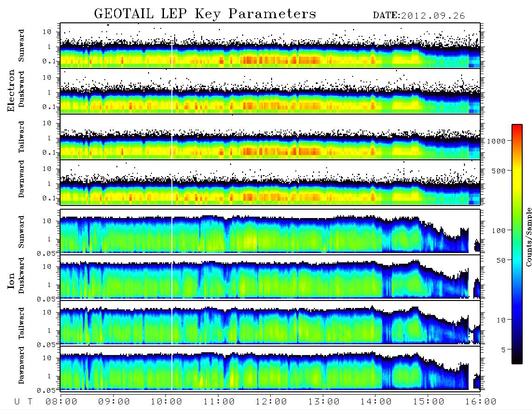Click the 14:00 time axis label

pos(376,402)
